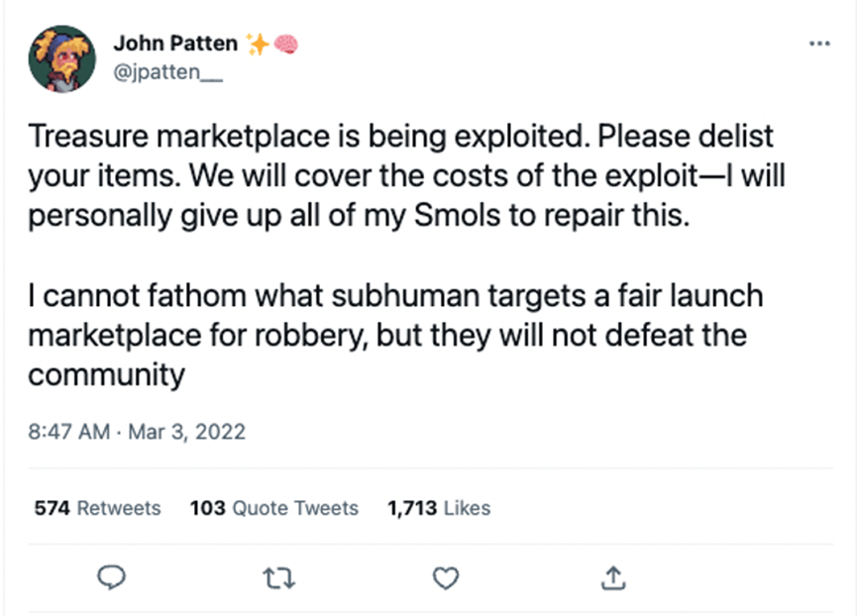857x616 pixels.
Task: Open the share icon for this tweet
Action: coord(613,575)
